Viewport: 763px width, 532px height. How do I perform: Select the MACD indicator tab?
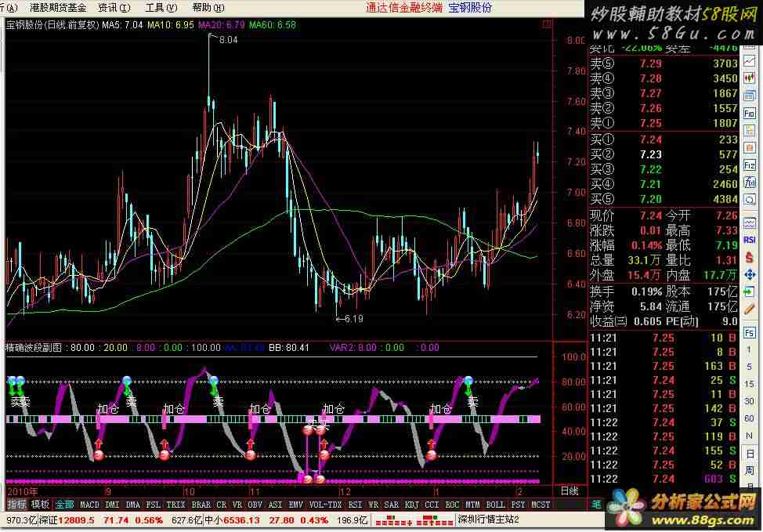point(89,505)
